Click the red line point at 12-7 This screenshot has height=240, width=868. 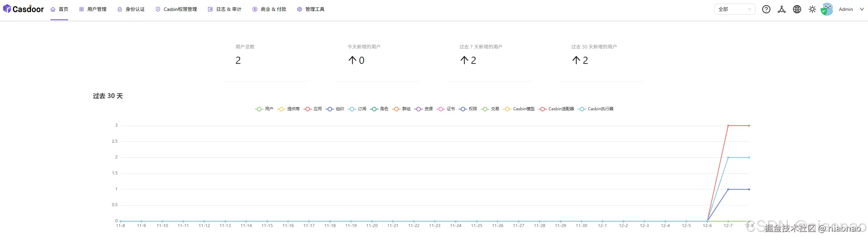[728, 126]
